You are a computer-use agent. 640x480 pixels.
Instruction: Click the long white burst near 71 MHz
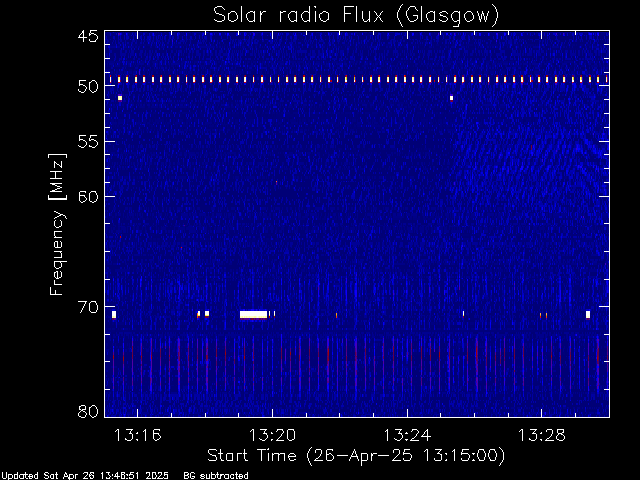click(253, 314)
